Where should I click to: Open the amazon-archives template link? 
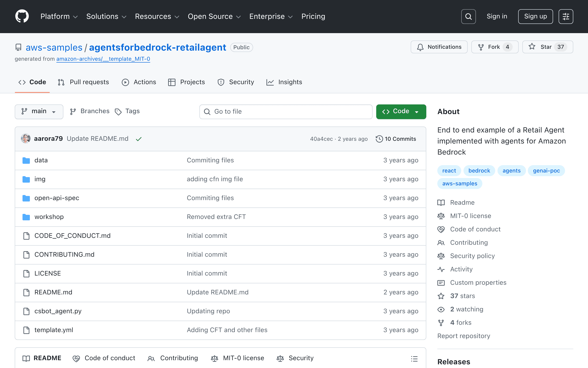(103, 59)
